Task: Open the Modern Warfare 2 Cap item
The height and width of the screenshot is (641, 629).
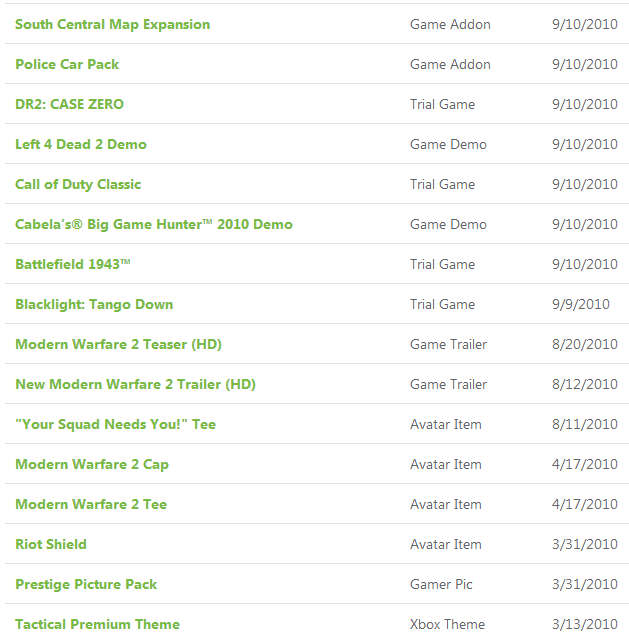Action: point(92,464)
